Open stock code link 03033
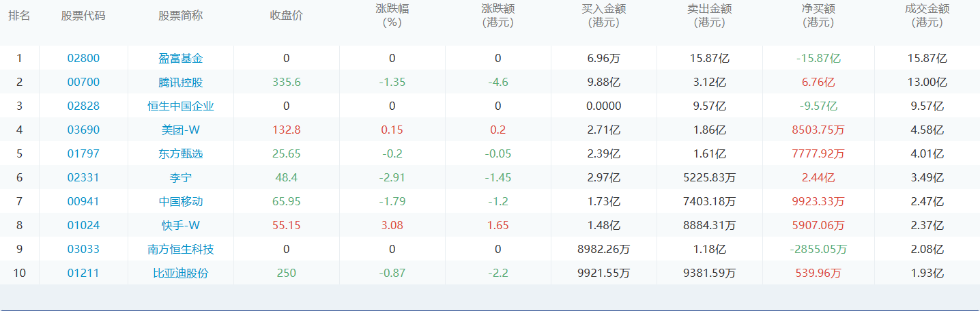Image resolution: width=980 pixels, height=311 pixels. tap(83, 250)
